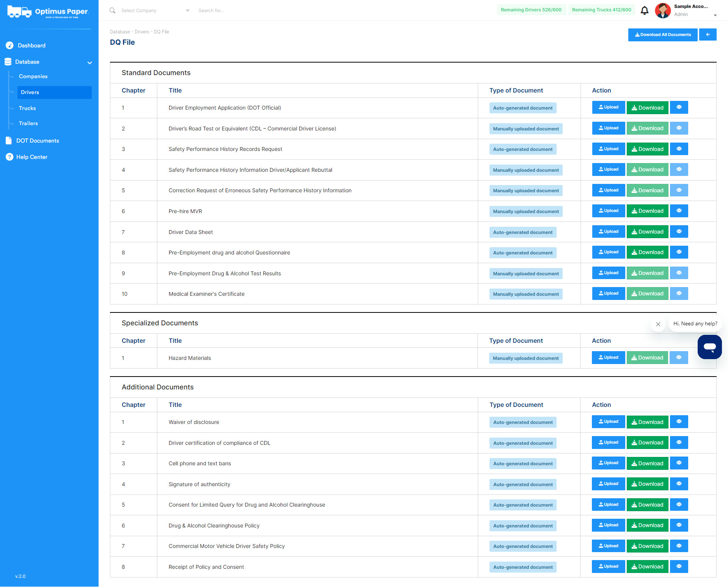The image size is (728, 587).
Task: View Receipt of Policy and Consent
Action: 679,567
